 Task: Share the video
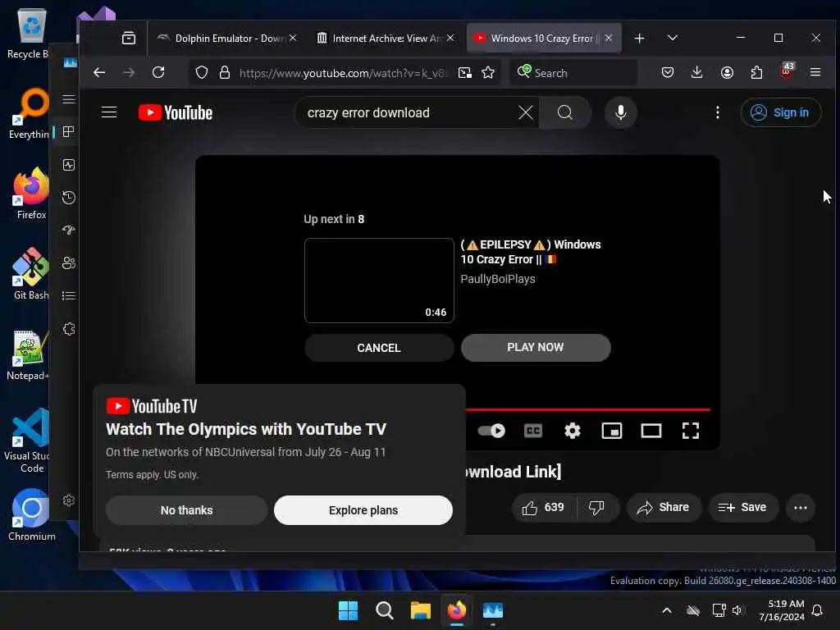(663, 507)
